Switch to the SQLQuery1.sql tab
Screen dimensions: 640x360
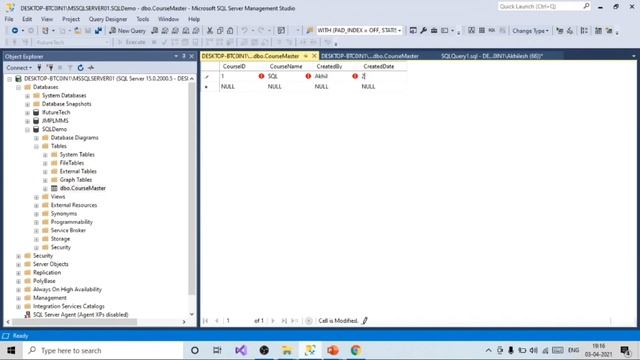coord(492,56)
